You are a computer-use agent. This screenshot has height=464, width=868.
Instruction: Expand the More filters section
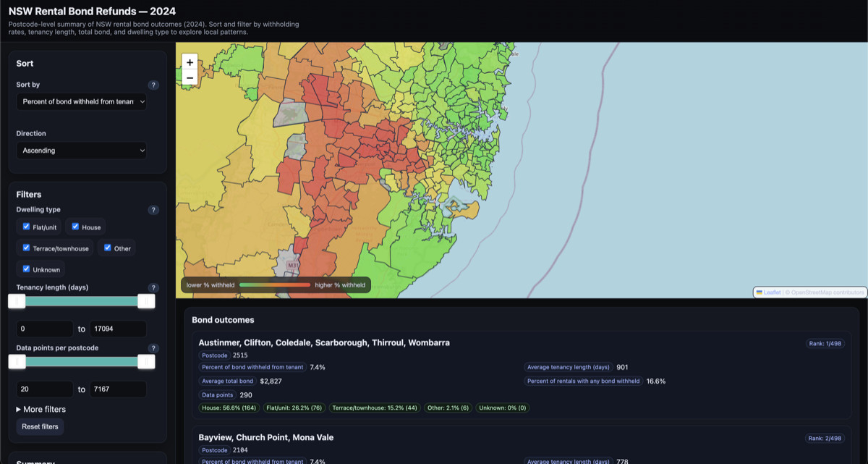(x=41, y=409)
